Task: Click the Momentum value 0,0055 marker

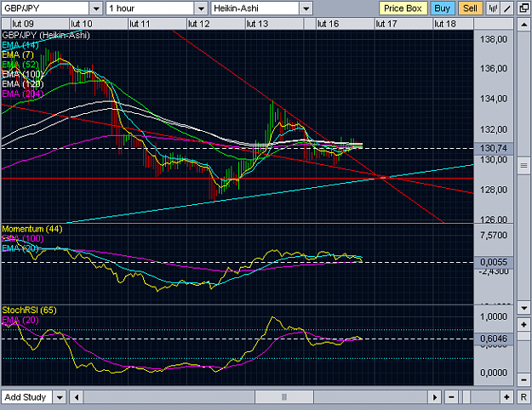Action: coord(494,262)
